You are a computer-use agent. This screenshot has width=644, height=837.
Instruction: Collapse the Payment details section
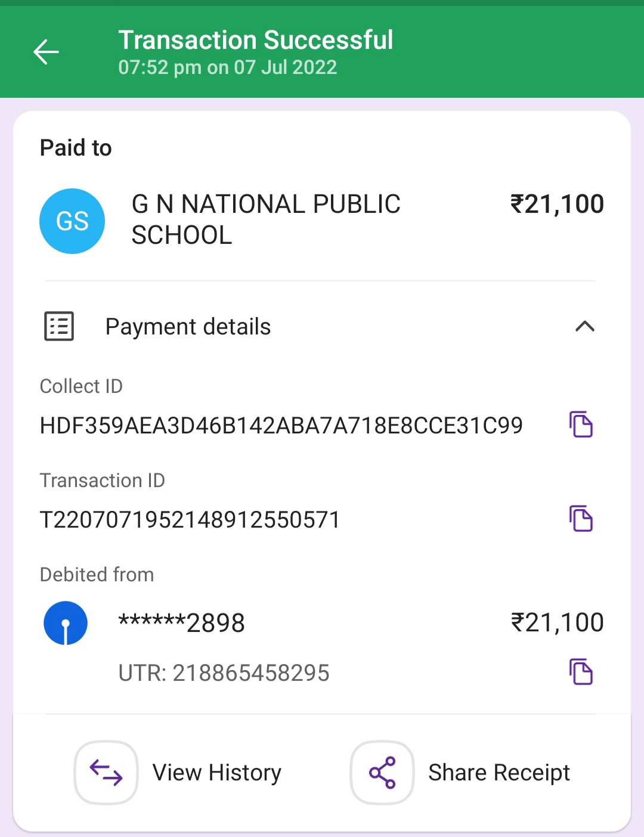pos(584,326)
